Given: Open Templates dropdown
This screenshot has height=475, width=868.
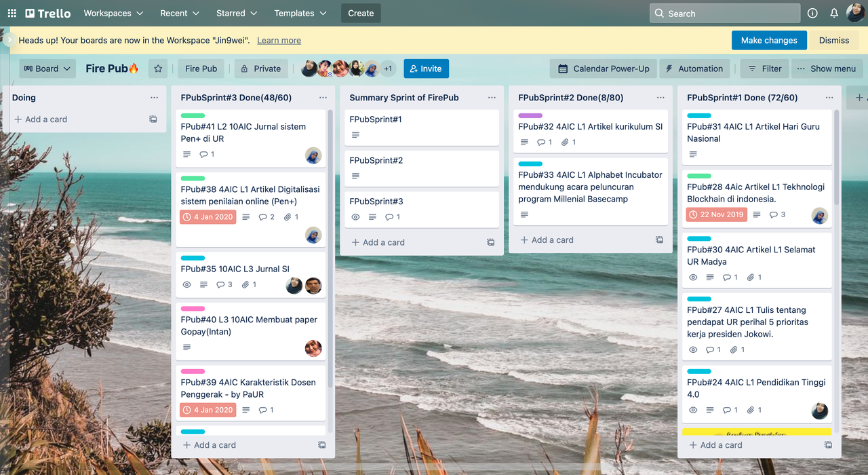Looking at the screenshot, I should tap(300, 13).
